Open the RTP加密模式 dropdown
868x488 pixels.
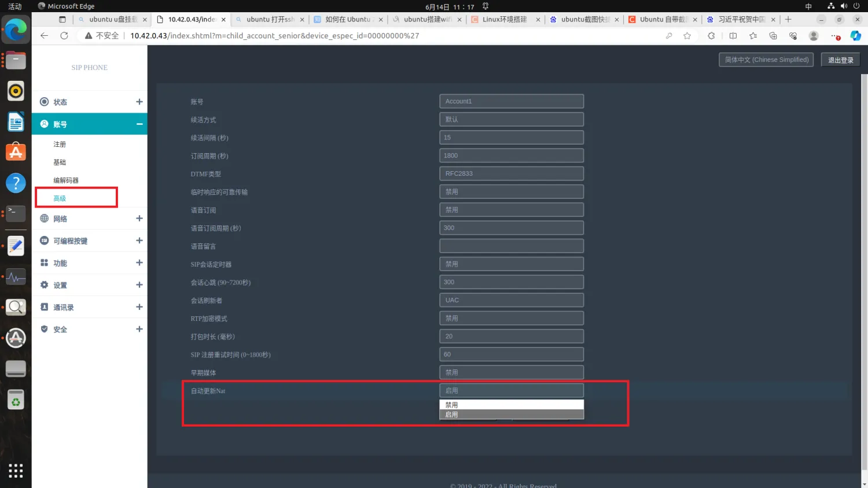tap(512, 318)
